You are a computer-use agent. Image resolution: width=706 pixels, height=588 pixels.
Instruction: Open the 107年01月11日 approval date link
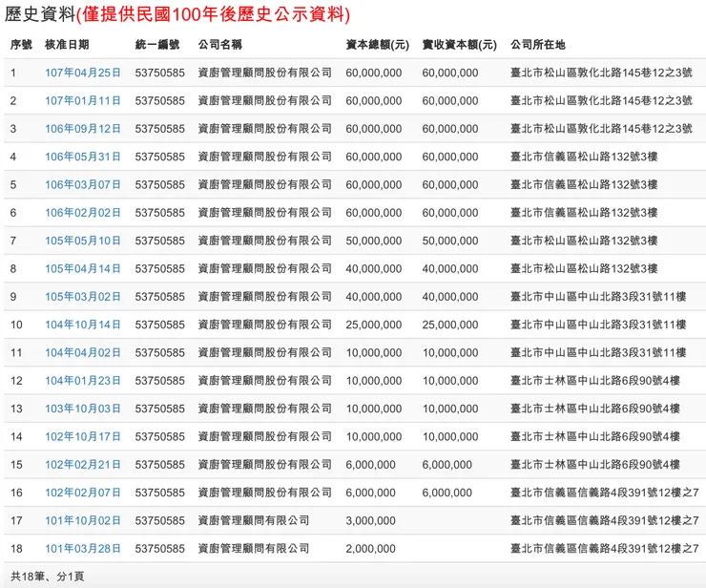pyautogui.click(x=83, y=100)
